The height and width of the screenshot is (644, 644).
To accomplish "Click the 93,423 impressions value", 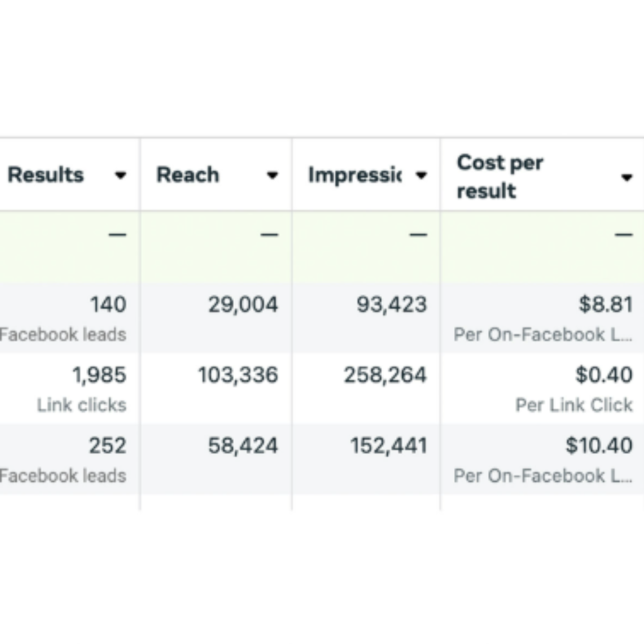I will click(392, 305).
